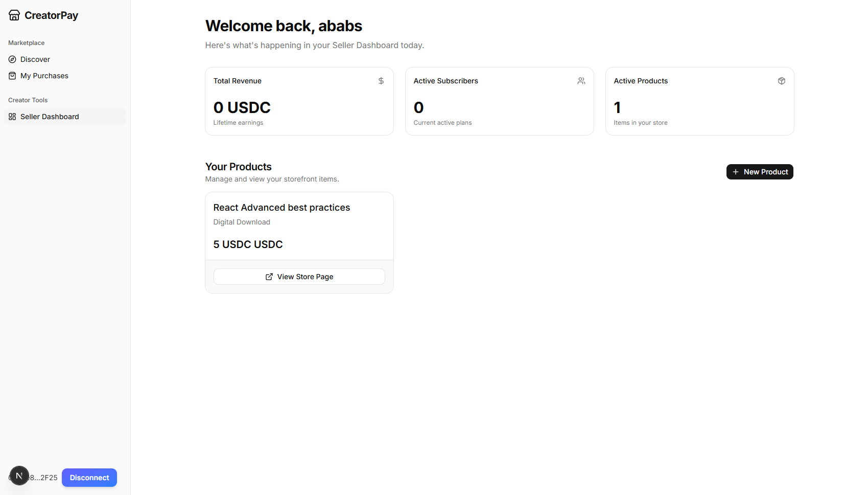Screen dimensions: 868x495
Task: Click the Seller Dashboard grid icon
Action: (12, 117)
